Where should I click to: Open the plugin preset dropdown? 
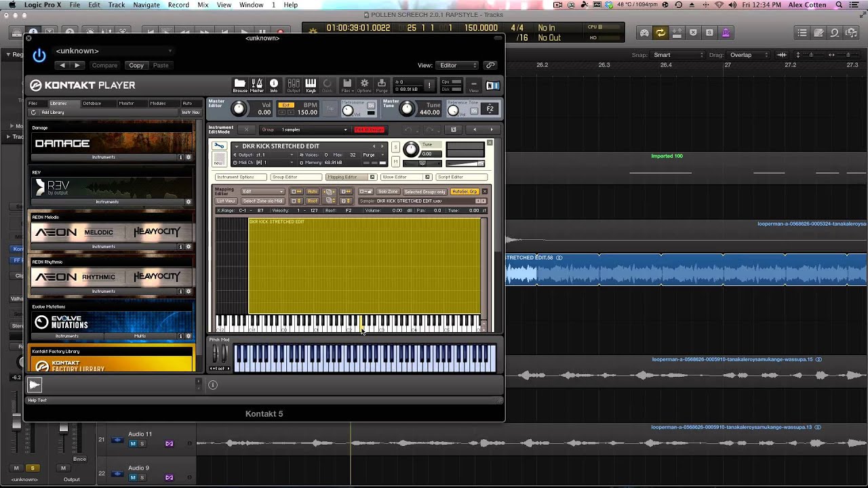(113, 51)
